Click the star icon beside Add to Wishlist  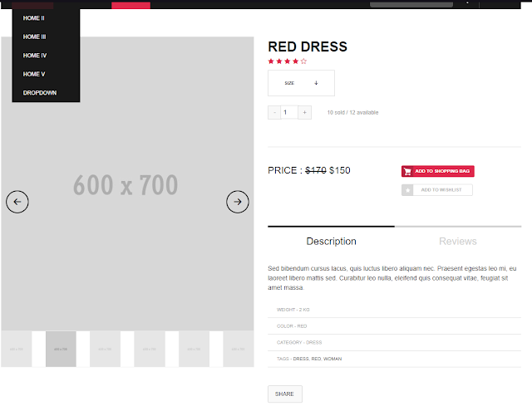click(407, 190)
